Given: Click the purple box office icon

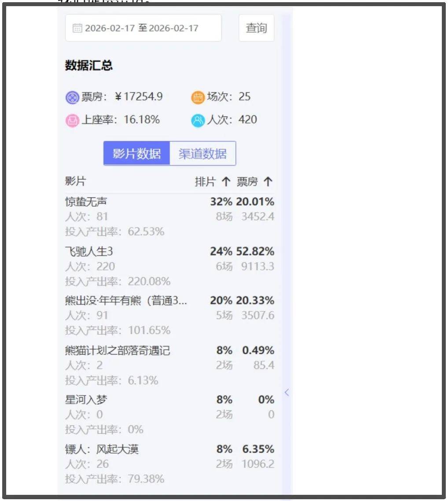Looking at the screenshot, I should tap(72, 97).
